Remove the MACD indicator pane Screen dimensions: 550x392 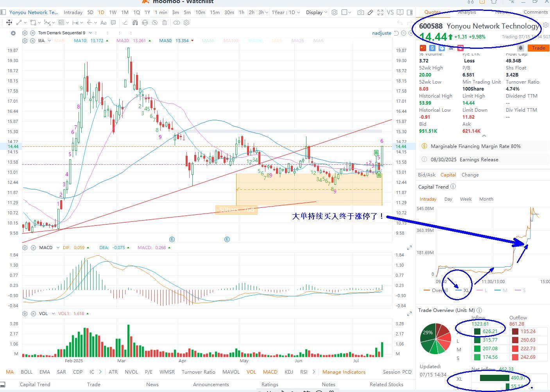[34, 248]
